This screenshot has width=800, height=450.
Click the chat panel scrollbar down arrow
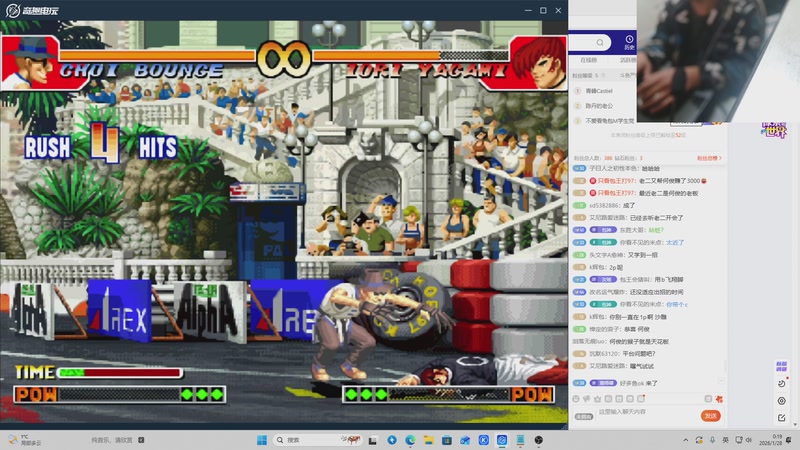pyautogui.click(x=795, y=424)
